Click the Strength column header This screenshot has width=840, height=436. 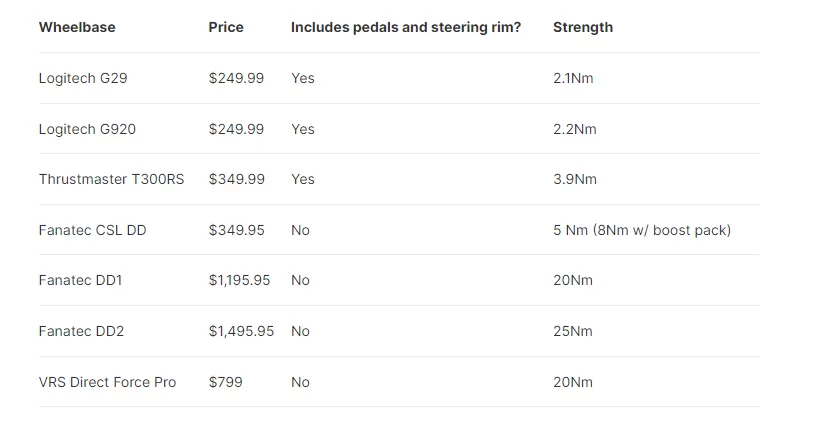pos(583,27)
